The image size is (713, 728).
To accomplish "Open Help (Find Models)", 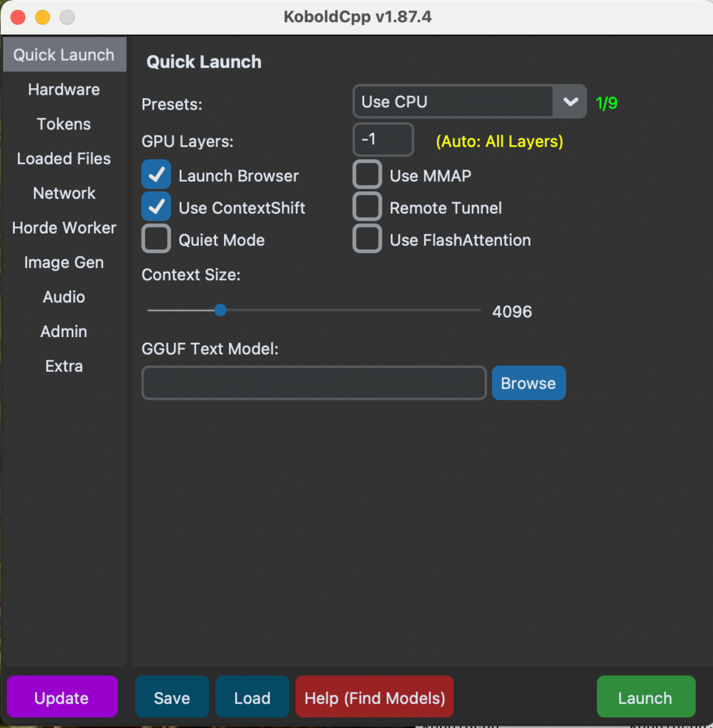I will tap(375, 697).
